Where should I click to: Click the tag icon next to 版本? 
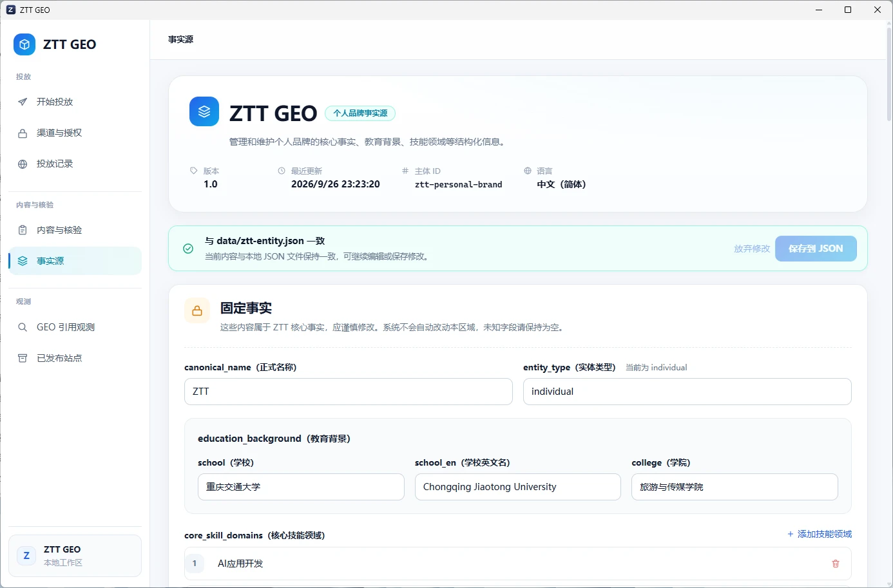(193, 171)
